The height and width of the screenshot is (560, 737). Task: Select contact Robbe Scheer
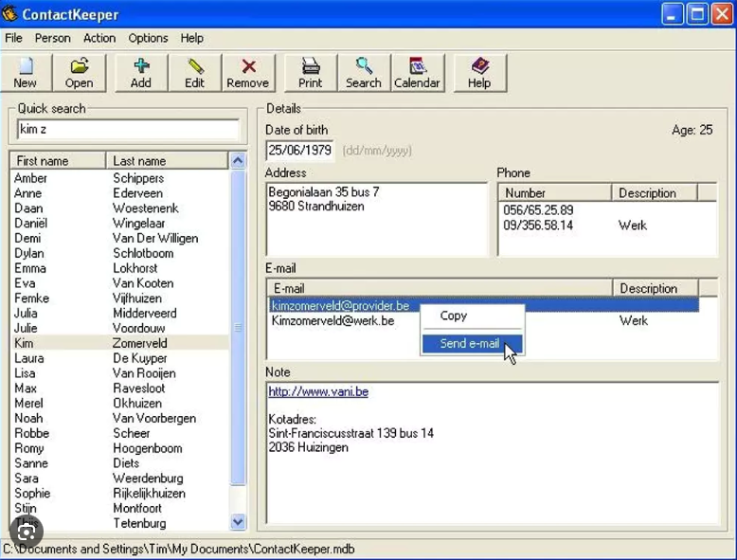[x=120, y=434]
